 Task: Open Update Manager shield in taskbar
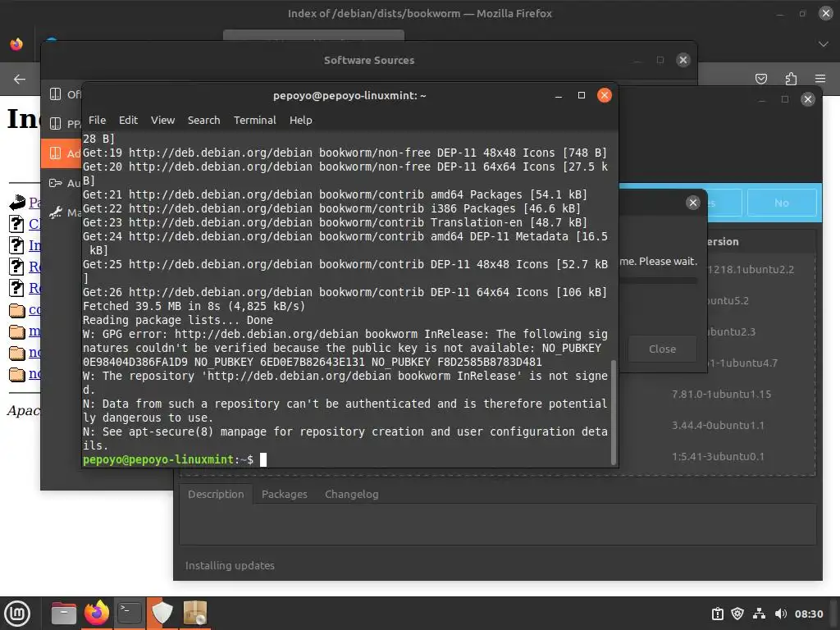click(162, 613)
